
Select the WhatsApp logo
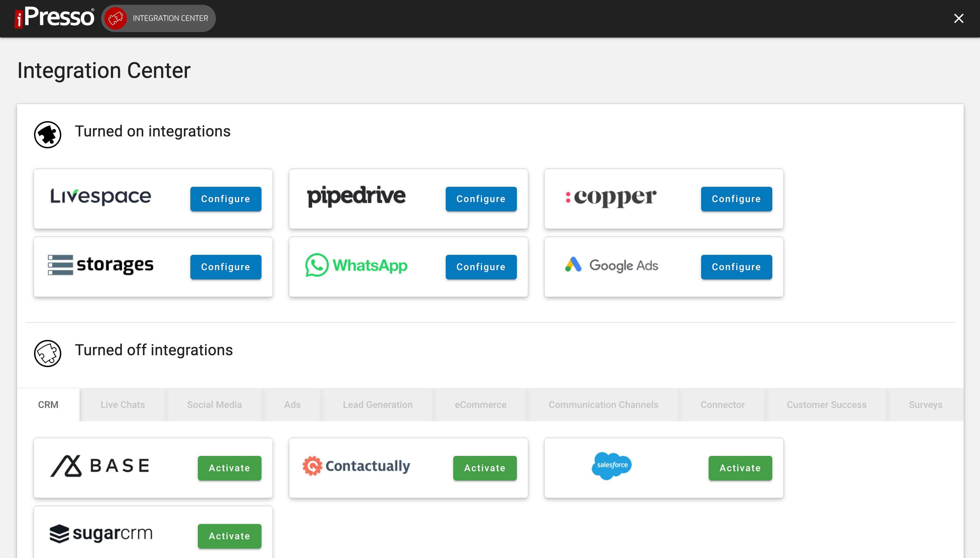point(356,266)
